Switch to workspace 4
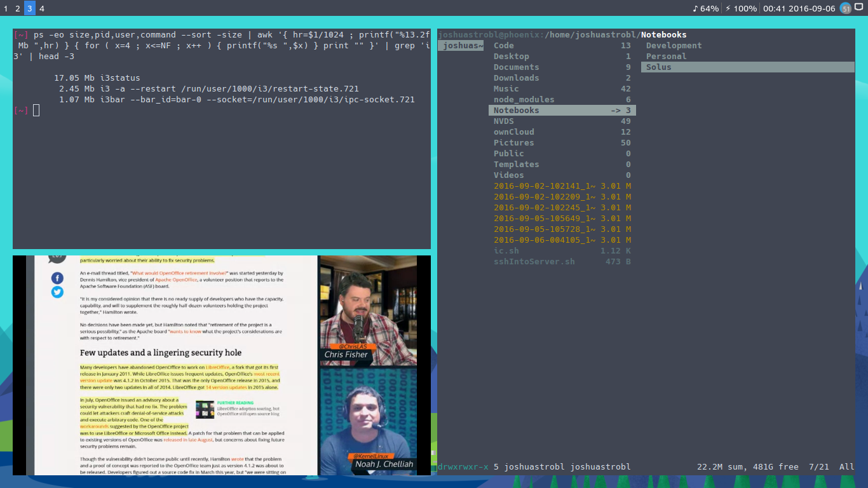The width and height of the screenshot is (868, 488). 42,9
